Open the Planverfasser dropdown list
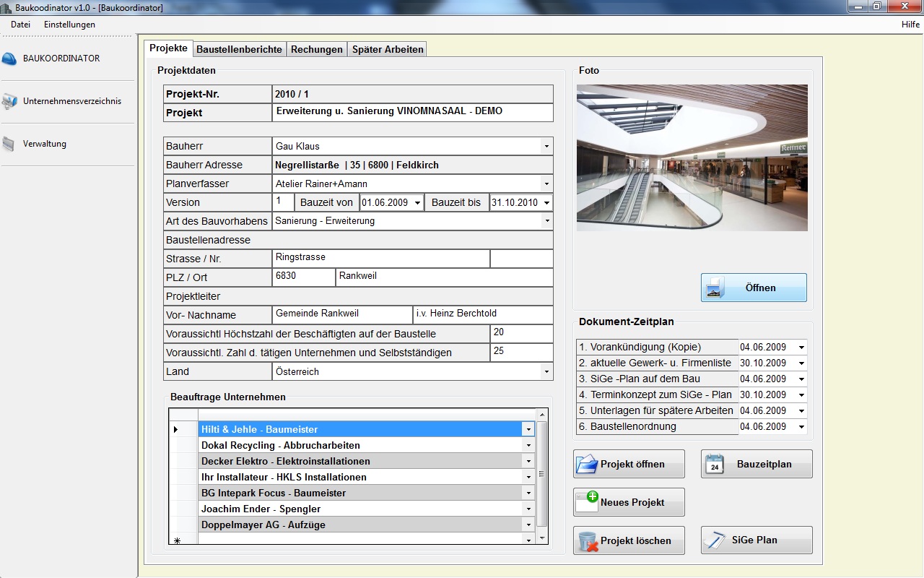The width and height of the screenshot is (924, 578). point(546,184)
